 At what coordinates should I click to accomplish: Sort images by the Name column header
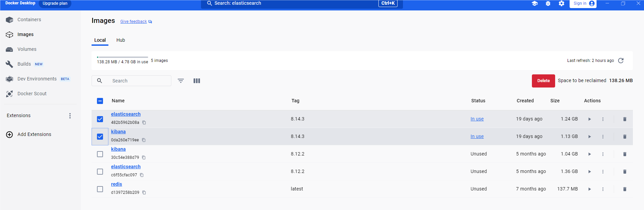pyautogui.click(x=118, y=101)
